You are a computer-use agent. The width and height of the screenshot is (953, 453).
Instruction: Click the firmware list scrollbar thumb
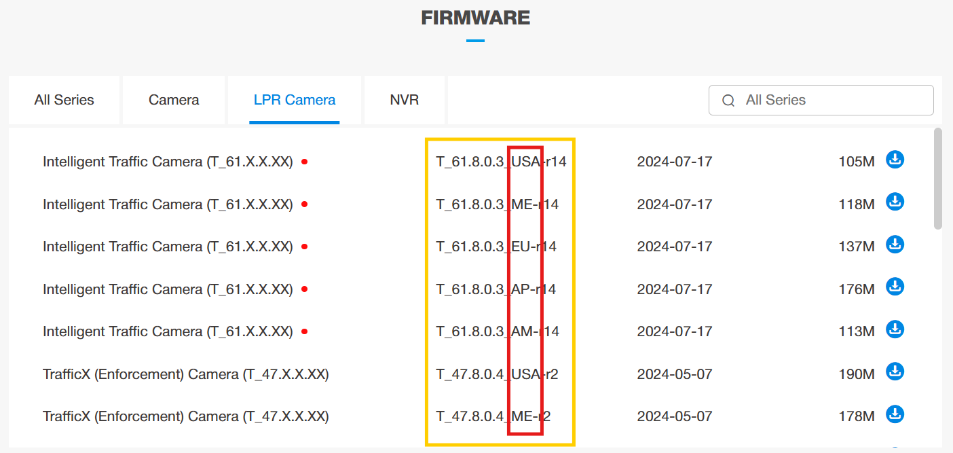tap(938, 179)
